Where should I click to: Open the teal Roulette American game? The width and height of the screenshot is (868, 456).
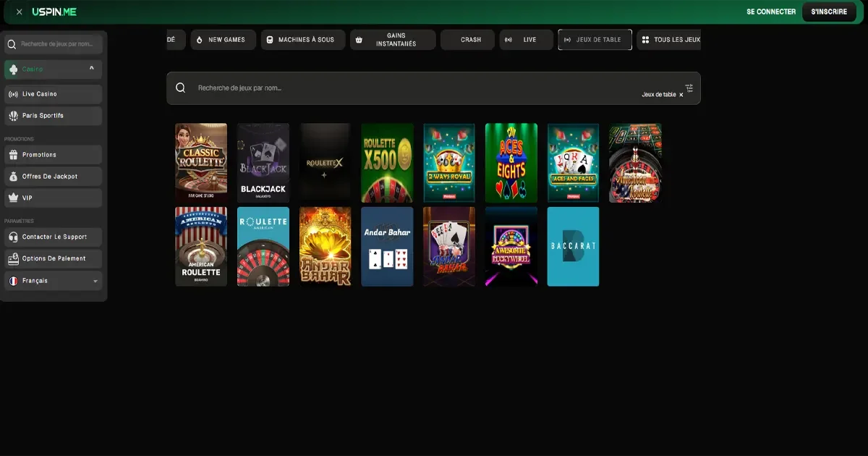(x=263, y=247)
